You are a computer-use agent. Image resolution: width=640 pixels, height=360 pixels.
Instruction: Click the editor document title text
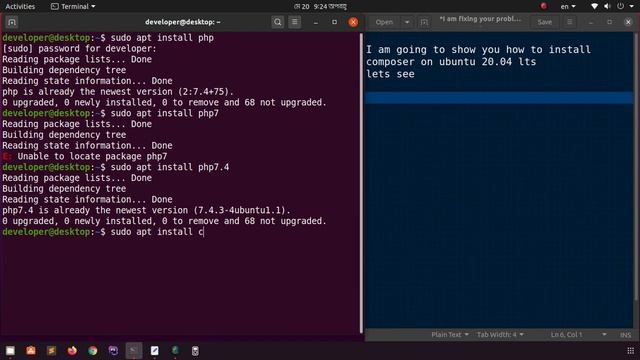pyautogui.click(x=480, y=19)
